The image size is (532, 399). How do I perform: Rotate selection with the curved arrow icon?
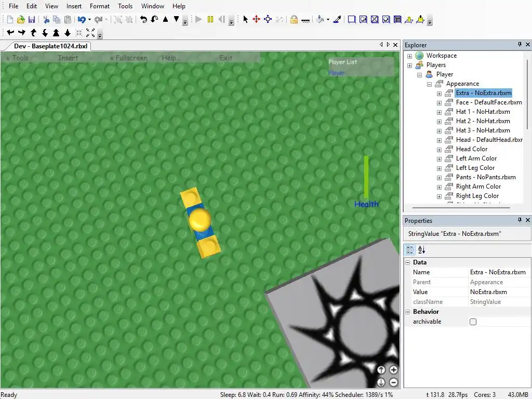pyautogui.click(x=143, y=19)
